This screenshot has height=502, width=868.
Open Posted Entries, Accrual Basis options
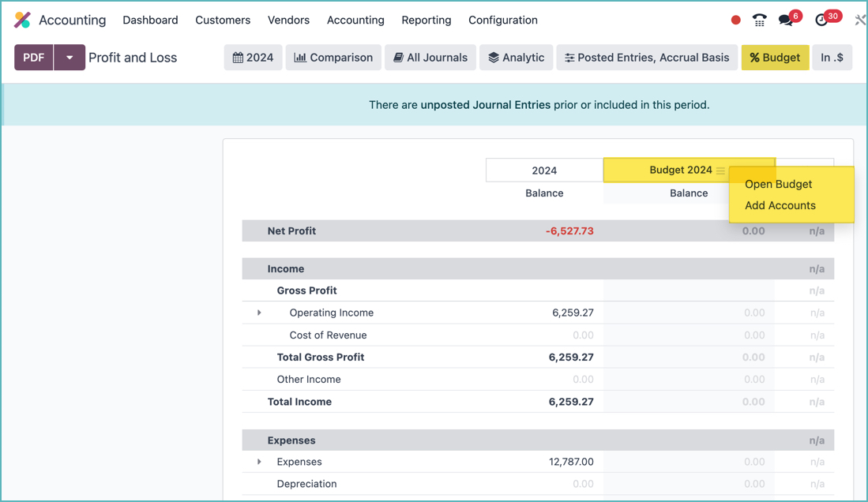(x=647, y=58)
